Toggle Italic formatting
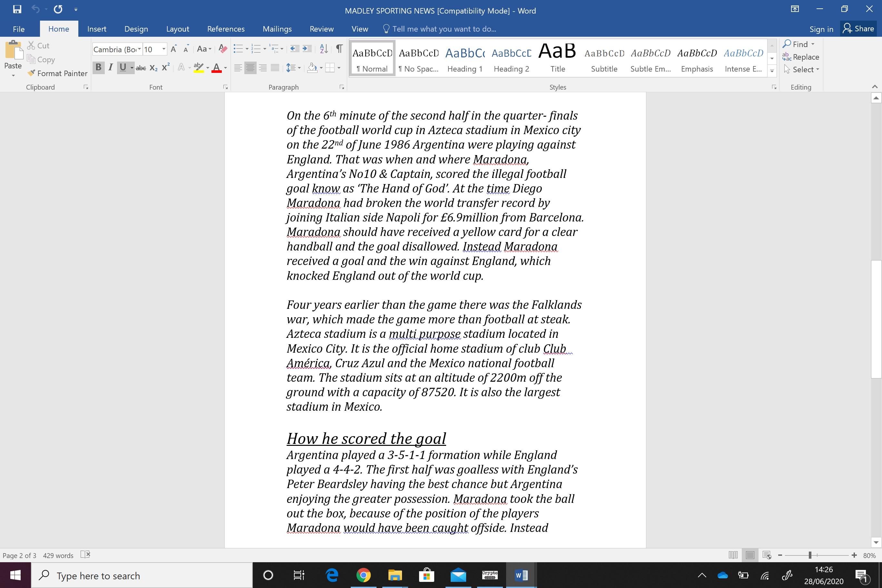The width and height of the screenshot is (882, 588). (110, 67)
